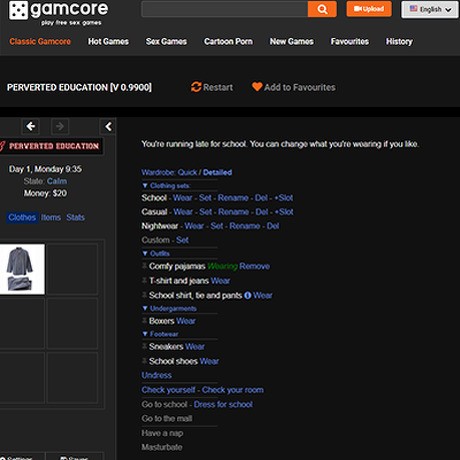Click the orange search magnifier button

322,9
